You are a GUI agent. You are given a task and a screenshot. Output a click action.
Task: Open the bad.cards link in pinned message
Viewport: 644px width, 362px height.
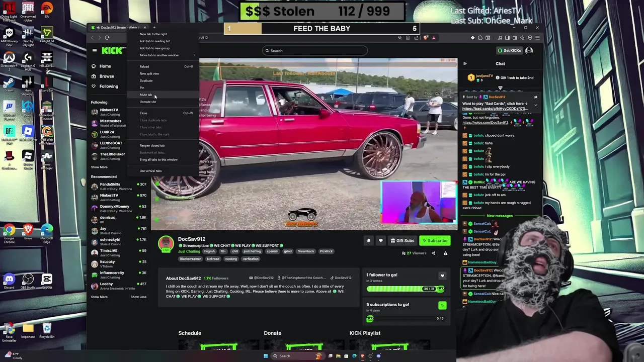point(495,109)
